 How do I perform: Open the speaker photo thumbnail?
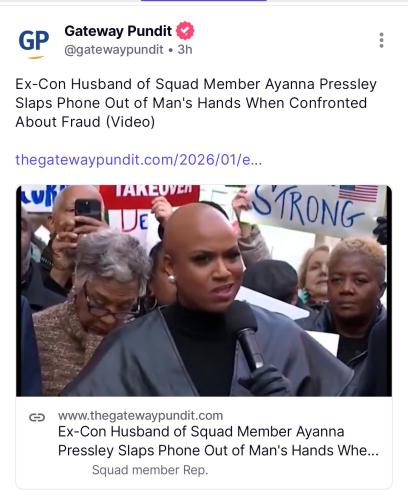pyautogui.click(x=204, y=290)
